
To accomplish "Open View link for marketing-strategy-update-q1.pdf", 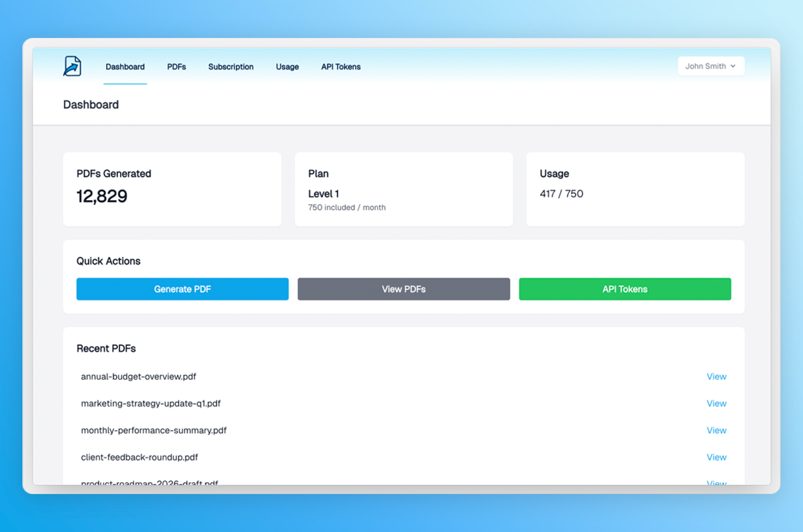I will (716, 404).
